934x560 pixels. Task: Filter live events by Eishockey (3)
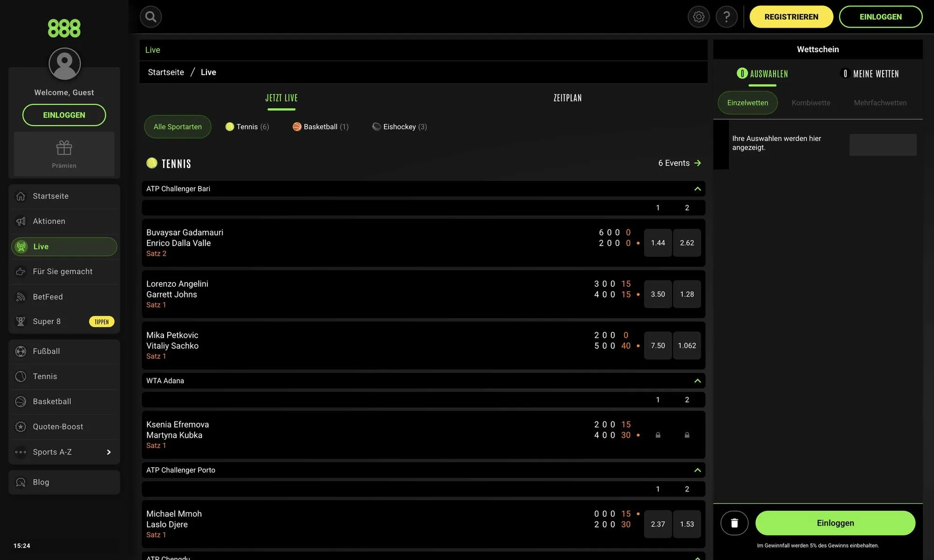[399, 127]
